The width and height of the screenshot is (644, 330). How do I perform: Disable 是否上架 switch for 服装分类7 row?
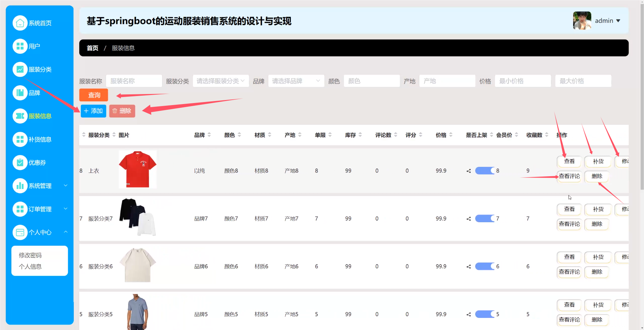(x=485, y=219)
